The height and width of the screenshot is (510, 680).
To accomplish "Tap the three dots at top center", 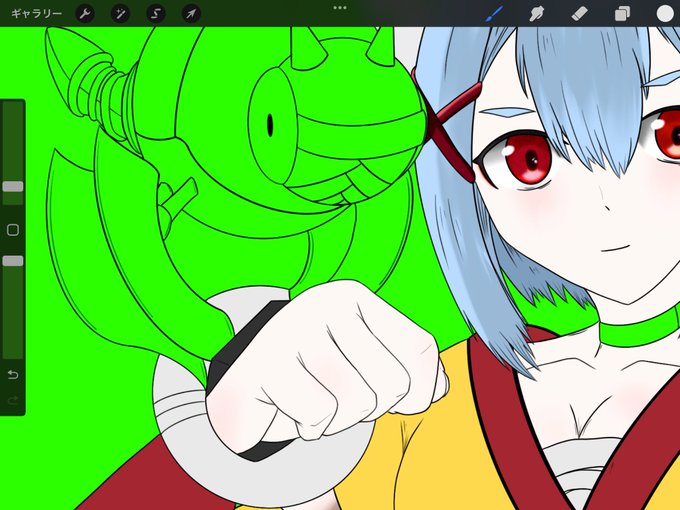I will click(340, 7).
